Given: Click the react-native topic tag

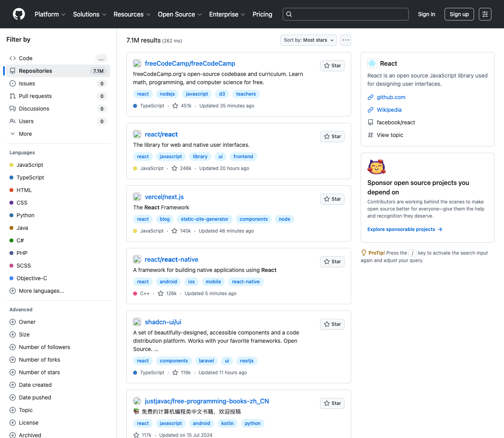Looking at the screenshot, I should (x=246, y=282).
